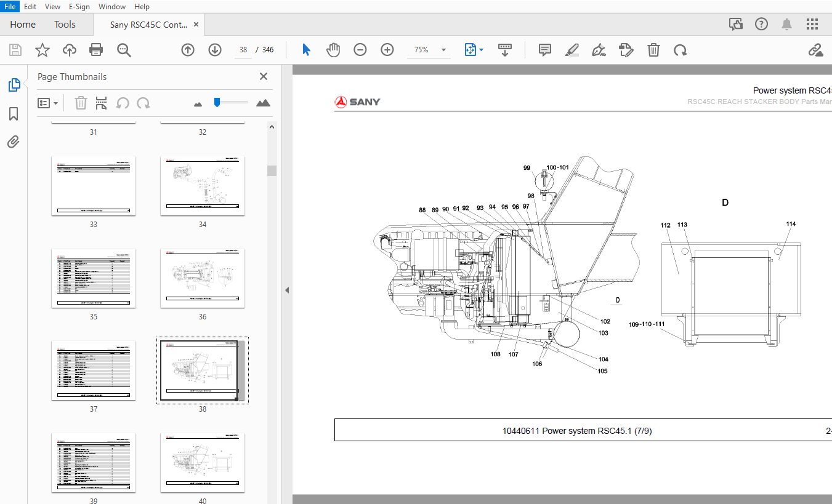Click the thumbnails panel scrollbar thumb
This screenshot has width=832, height=504.
point(272,170)
